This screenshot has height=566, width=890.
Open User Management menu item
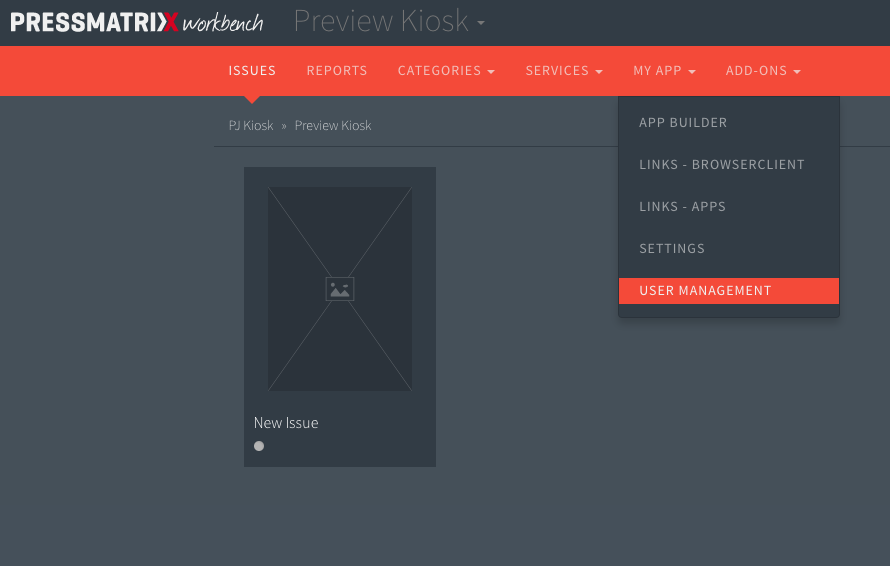pyautogui.click(x=729, y=291)
